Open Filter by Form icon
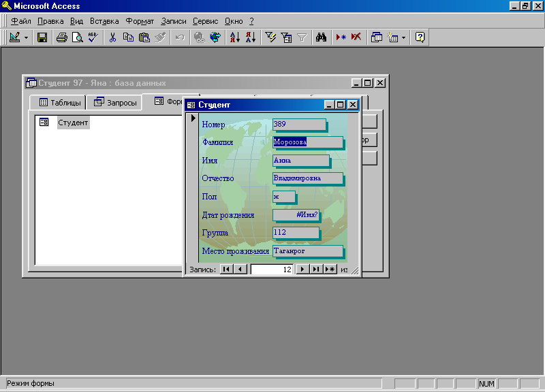This screenshot has width=545, height=392. coord(286,37)
